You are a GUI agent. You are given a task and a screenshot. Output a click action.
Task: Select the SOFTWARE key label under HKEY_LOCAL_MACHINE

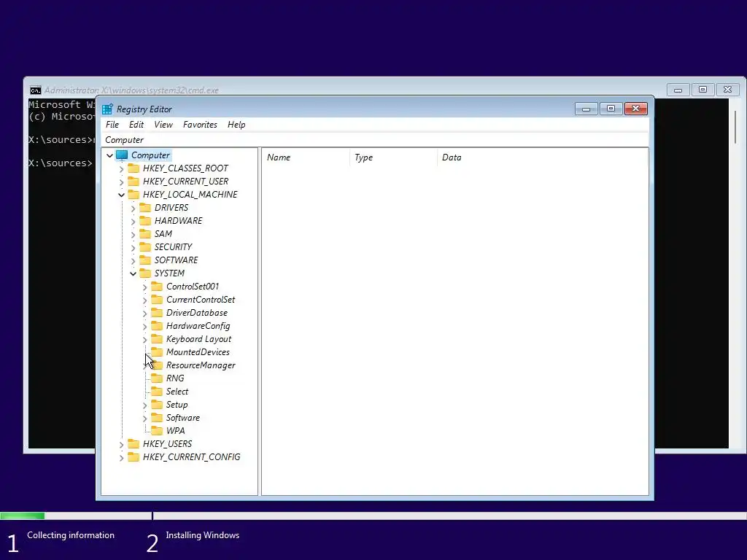176,260
